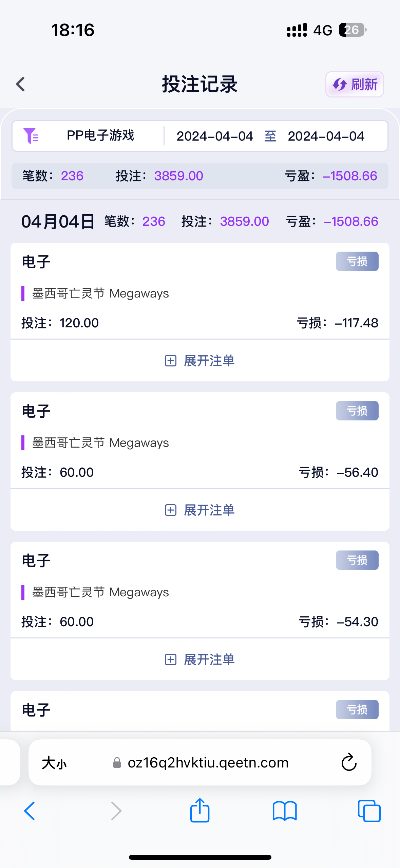Screen dimensions: 400x868
Task: Tap Safari's reload page icon
Action: pos(349,762)
